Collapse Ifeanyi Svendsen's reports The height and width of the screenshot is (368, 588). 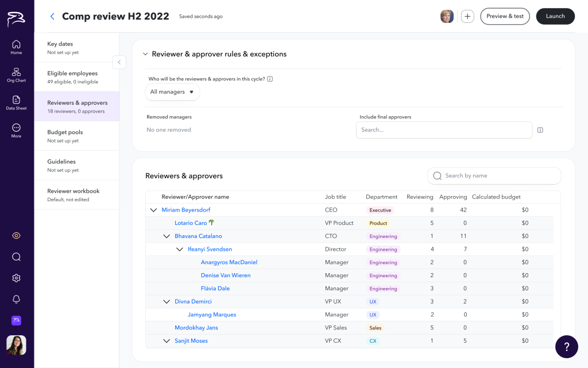click(x=180, y=250)
